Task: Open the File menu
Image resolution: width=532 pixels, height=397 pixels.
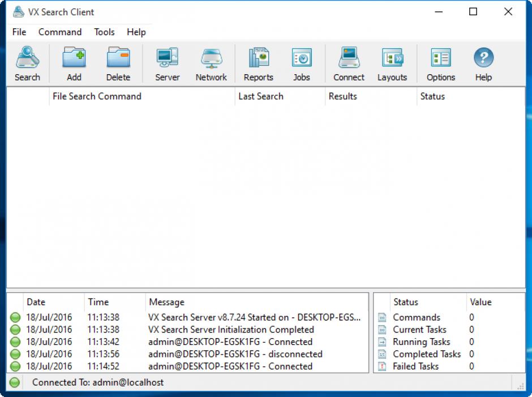Action: point(19,32)
